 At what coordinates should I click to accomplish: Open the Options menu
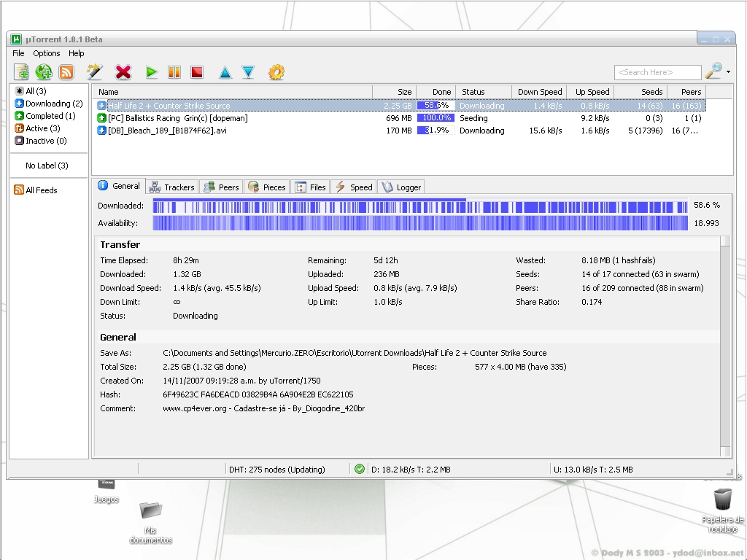[x=46, y=53]
